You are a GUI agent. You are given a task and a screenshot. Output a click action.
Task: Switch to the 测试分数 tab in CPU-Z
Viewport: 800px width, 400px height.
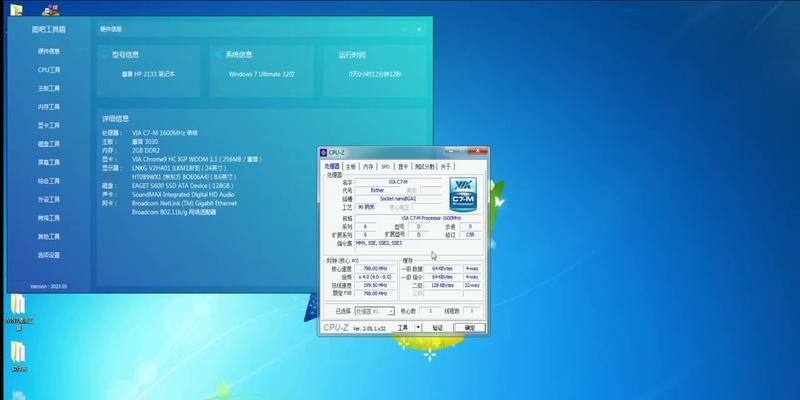pos(424,166)
